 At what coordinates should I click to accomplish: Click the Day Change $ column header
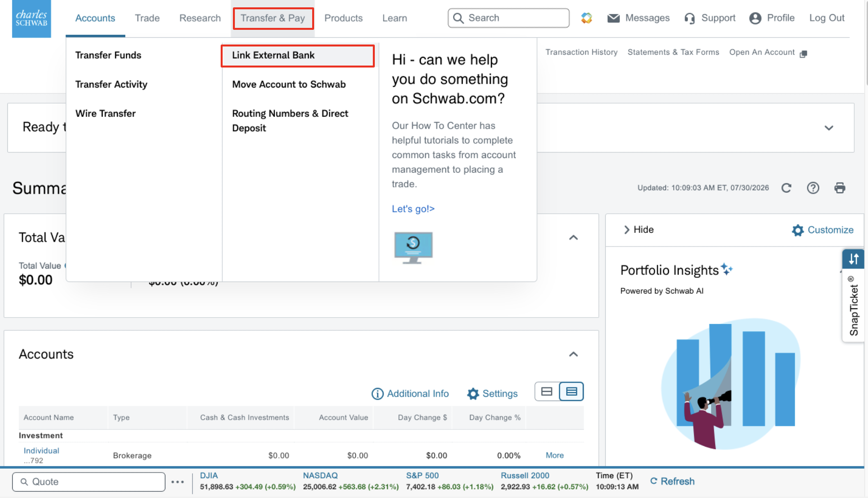click(423, 418)
